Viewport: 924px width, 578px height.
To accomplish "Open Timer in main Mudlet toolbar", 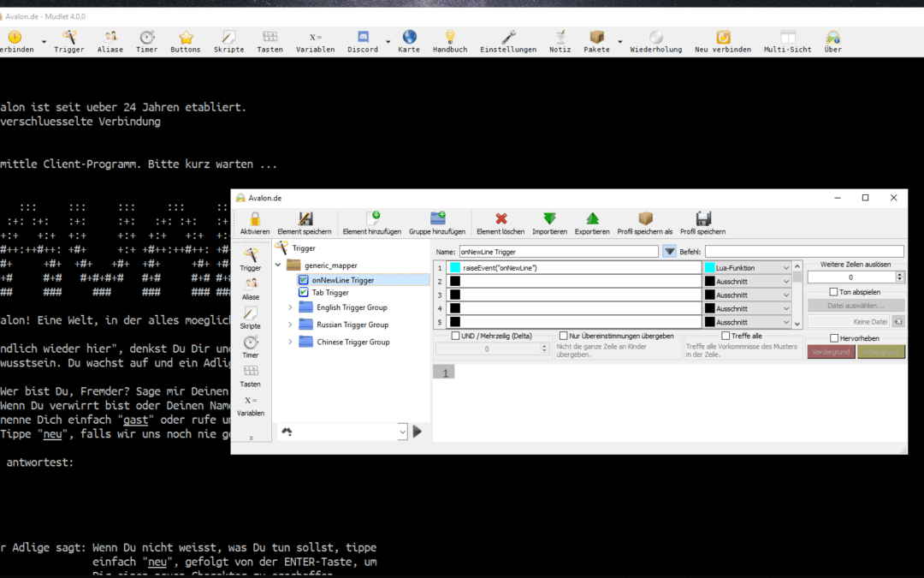I will tap(147, 42).
